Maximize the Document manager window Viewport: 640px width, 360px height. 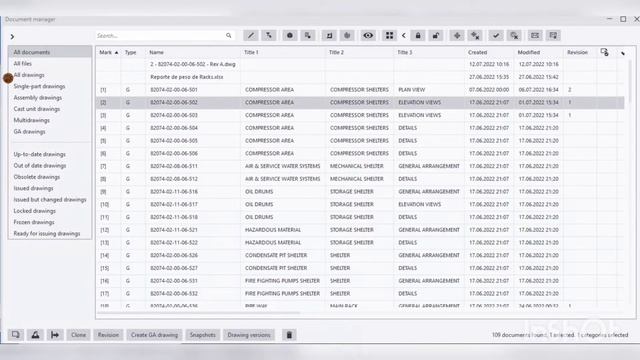(623, 19)
